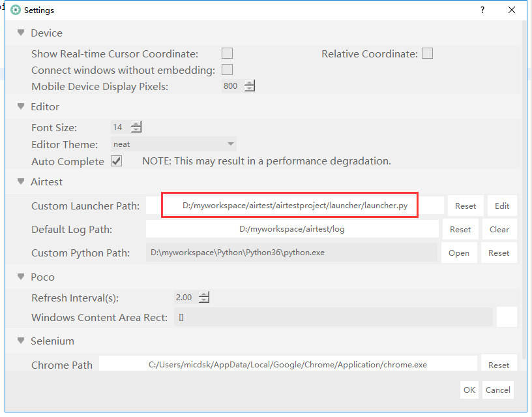The width and height of the screenshot is (532, 417).
Task: Reset the Custom Python Path
Action: coord(499,253)
